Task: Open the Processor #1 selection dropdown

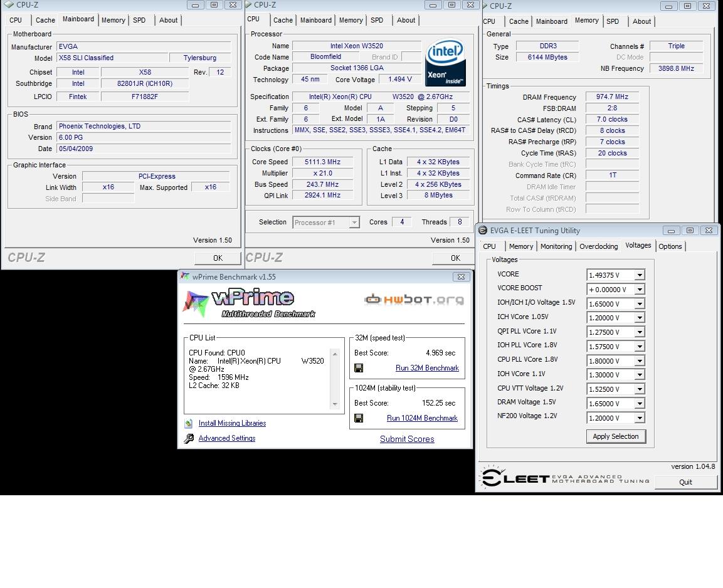Action: click(x=354, y=223)
